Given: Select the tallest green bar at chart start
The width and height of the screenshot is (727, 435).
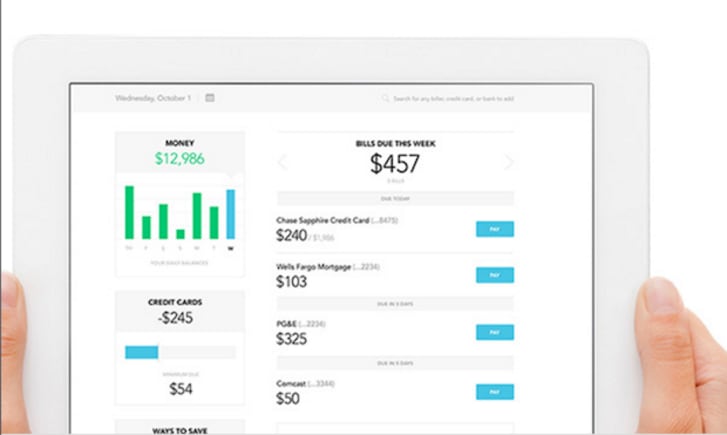Looking at the screenshot, I should pyautogui.click(x=129, y=212).
